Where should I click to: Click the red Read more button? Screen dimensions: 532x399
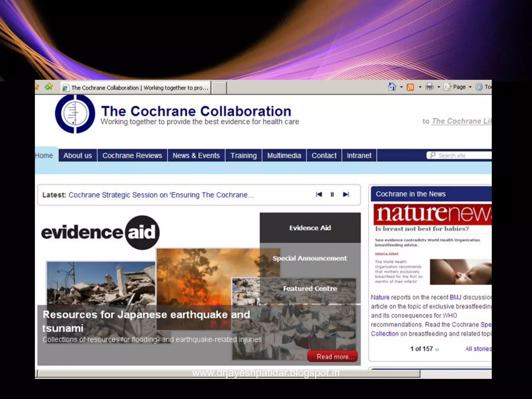332,356
